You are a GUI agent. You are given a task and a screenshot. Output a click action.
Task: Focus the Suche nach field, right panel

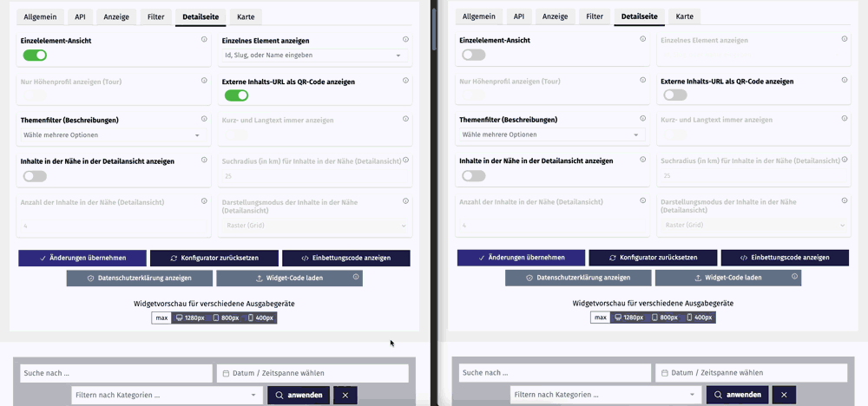555,373
